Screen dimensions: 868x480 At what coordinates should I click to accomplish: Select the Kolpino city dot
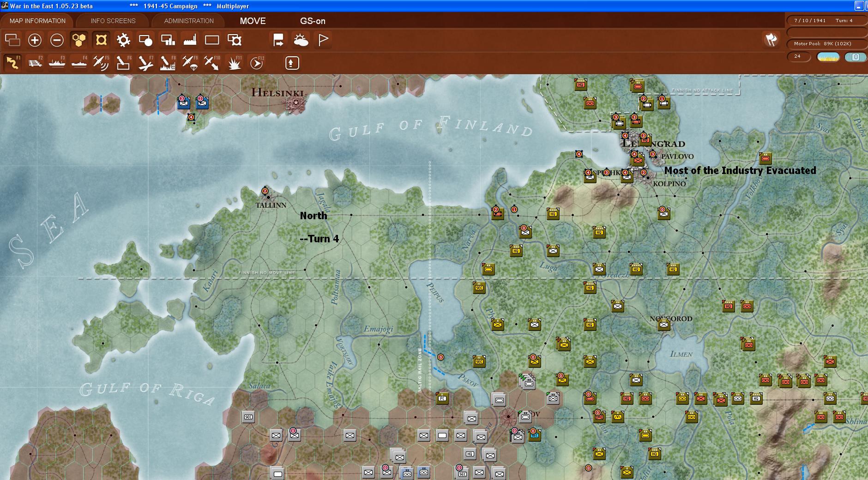648,178
